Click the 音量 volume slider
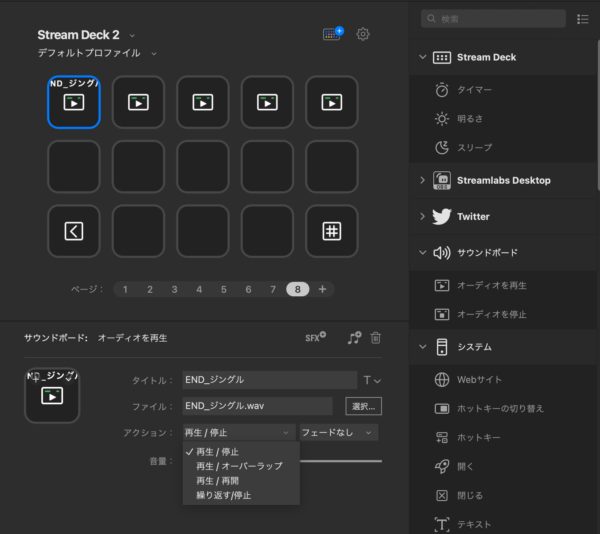The image size is (600, 534). pos(340,461)
